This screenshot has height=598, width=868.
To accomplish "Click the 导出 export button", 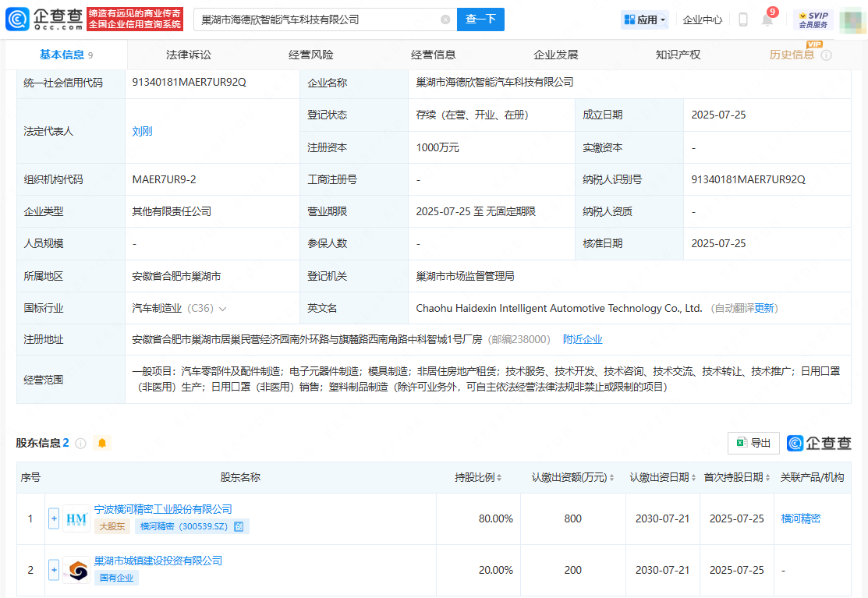I will (753, 443).
